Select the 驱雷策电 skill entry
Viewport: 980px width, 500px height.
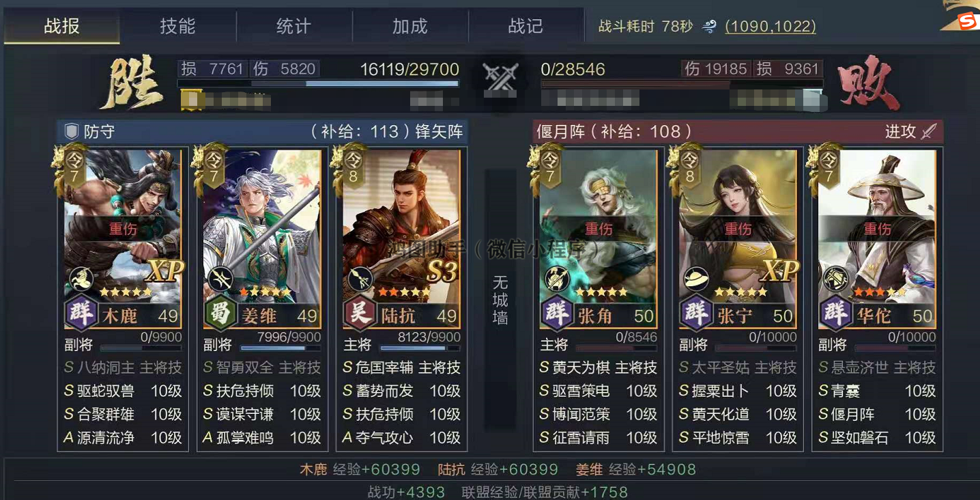pos(599,391)
